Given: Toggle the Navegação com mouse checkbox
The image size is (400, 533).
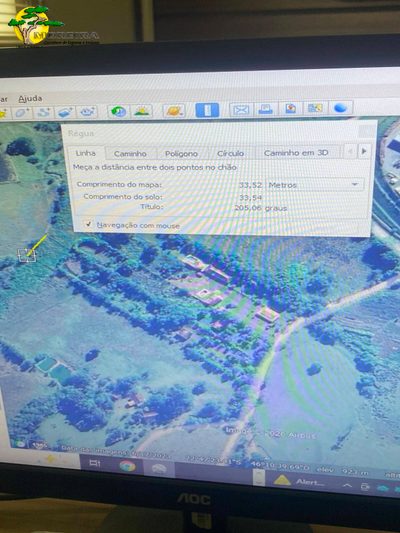Looking at the screenshot, I should click(x=89, y=224).
